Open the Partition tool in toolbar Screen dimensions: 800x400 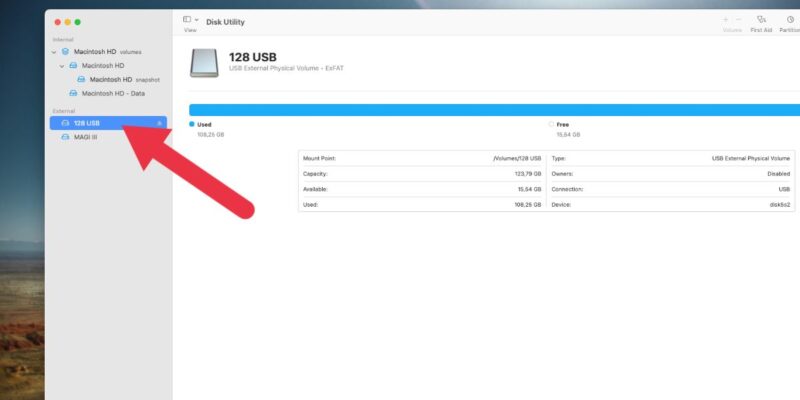click(790, 23)
